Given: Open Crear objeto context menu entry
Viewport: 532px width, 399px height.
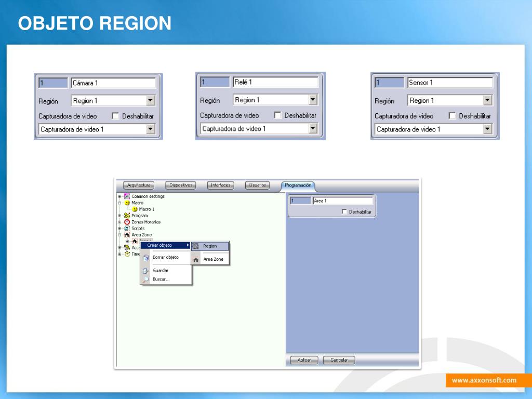Looking at the screenshot, I should (166, 245).
